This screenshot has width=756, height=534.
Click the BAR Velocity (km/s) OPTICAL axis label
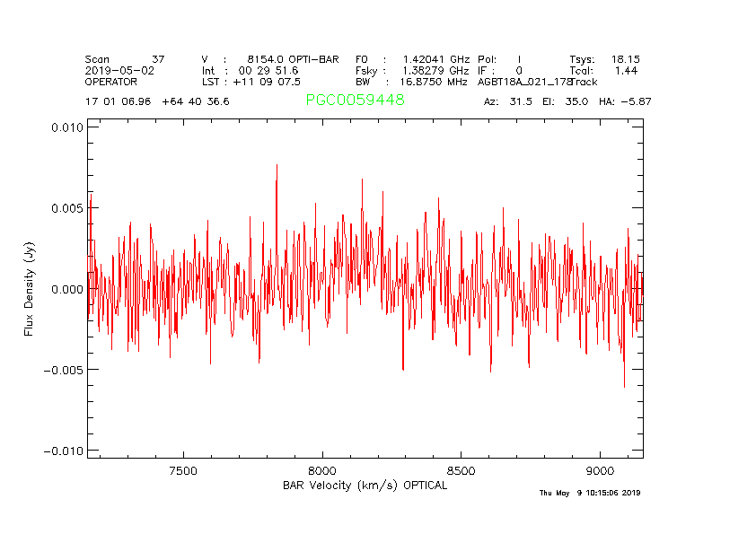pos(365,486)
